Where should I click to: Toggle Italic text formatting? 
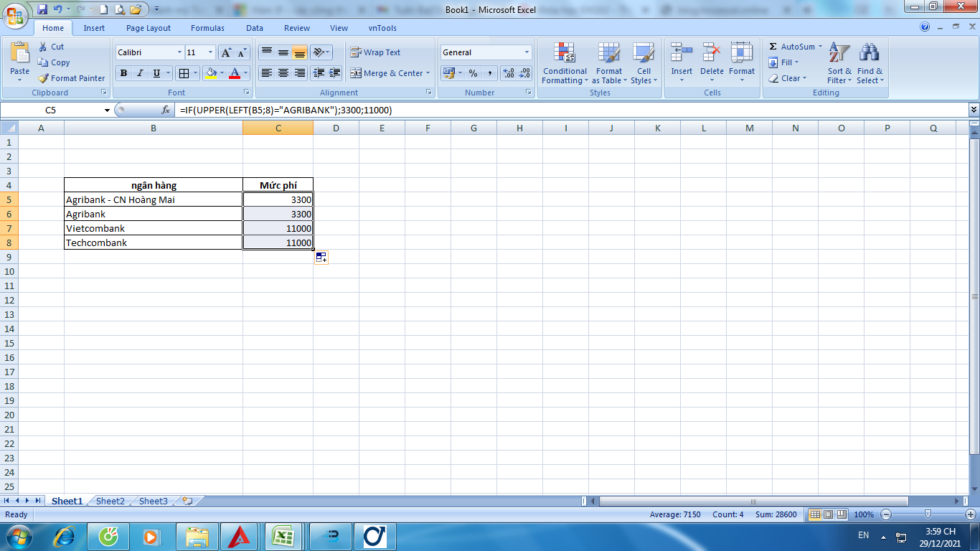pos(140,73)
